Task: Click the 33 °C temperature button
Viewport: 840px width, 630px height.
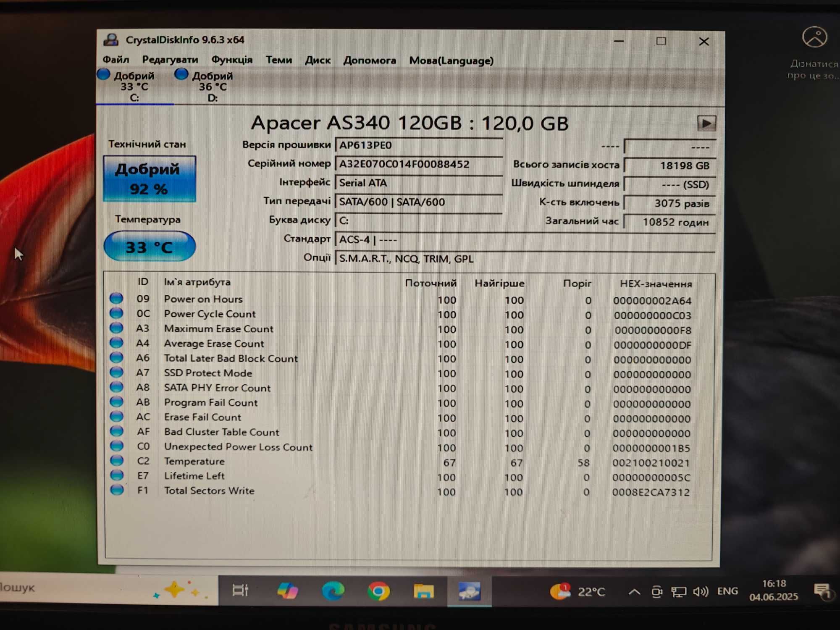Action: [150, 247]
